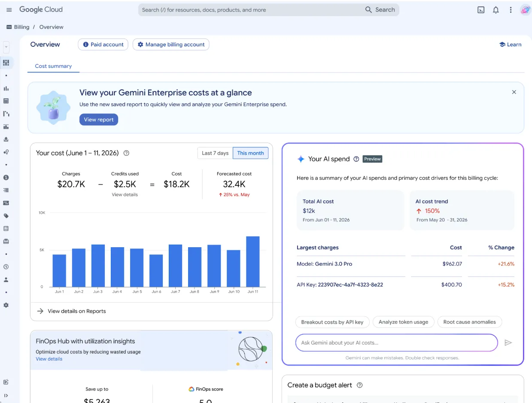Open the main navigation hamburger menu

[9, 9]
